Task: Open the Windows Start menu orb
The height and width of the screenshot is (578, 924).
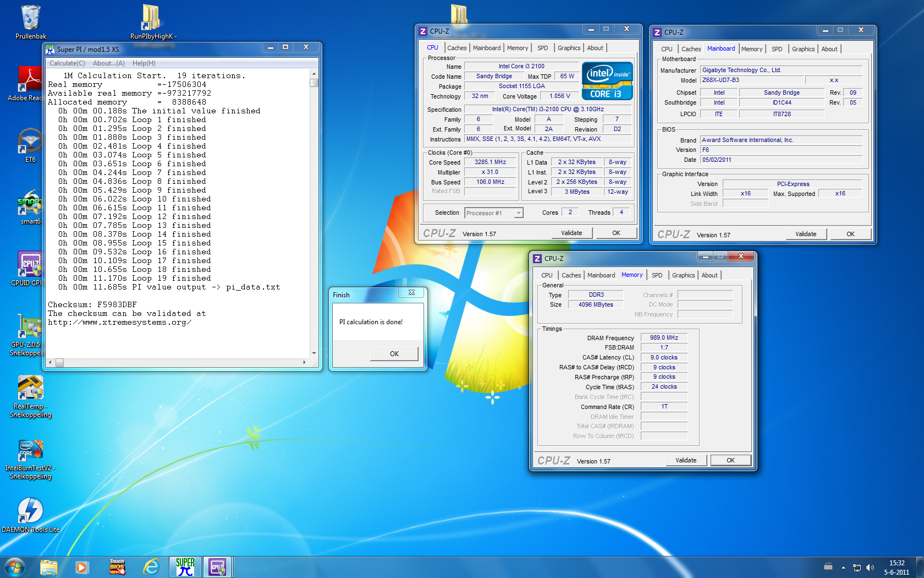Action: pos(15,567)
